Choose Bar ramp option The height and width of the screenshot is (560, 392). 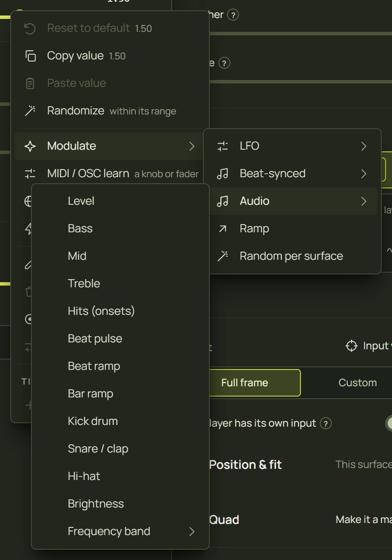click(x=120, y=394)
